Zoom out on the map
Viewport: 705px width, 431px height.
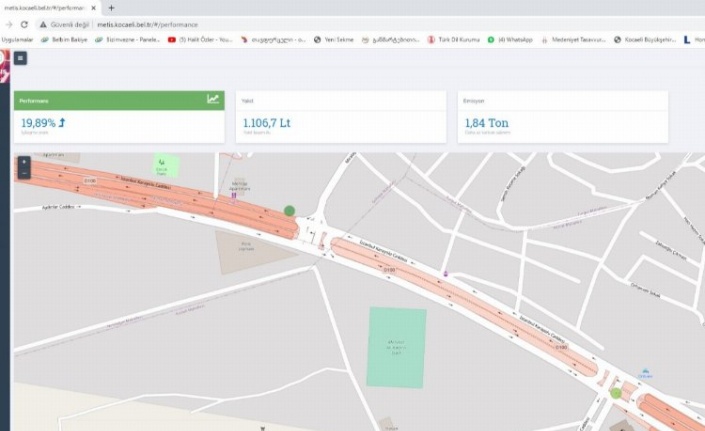24,173
